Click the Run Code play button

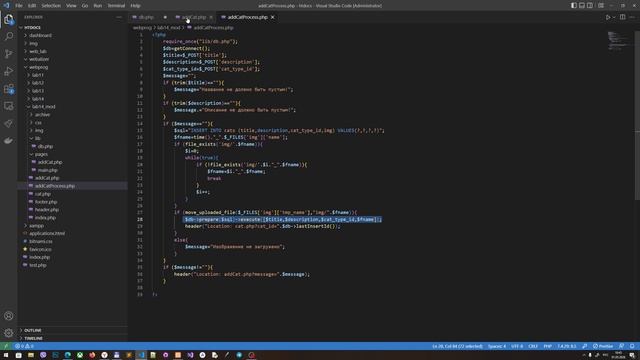click(x=608, y=17)
